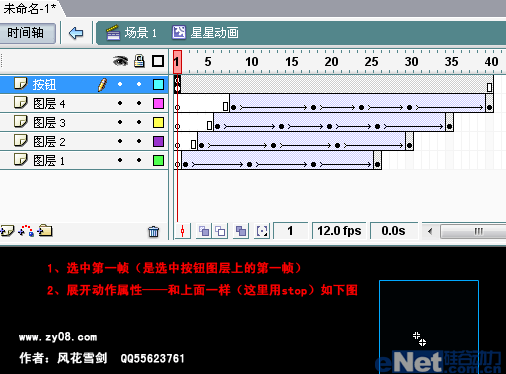Toggle visibility dot of 图层 4
The height and width of the screenshot is (374, 506).
[120, 103]
